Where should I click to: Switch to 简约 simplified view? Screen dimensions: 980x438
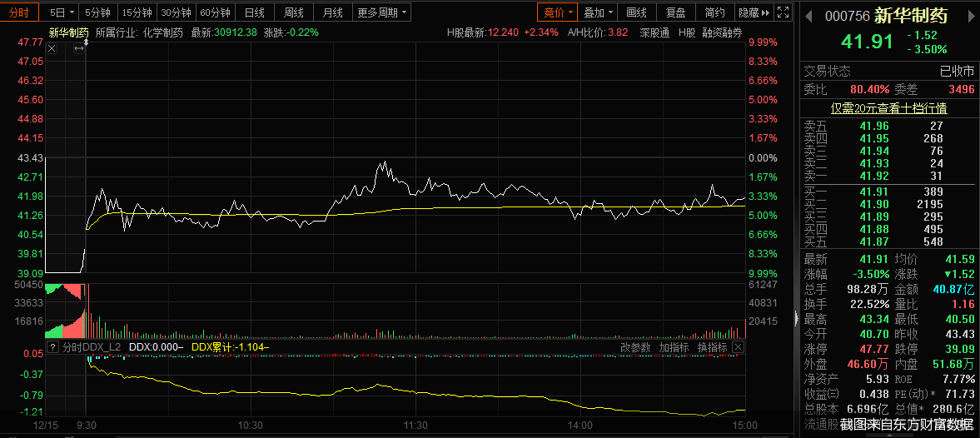[x=714, y=12]
